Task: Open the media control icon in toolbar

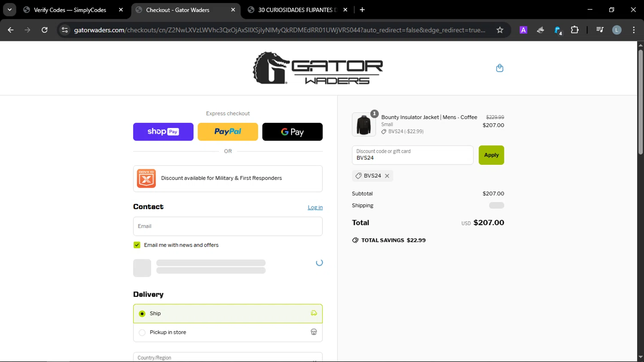Action: (x=600, y=30)
